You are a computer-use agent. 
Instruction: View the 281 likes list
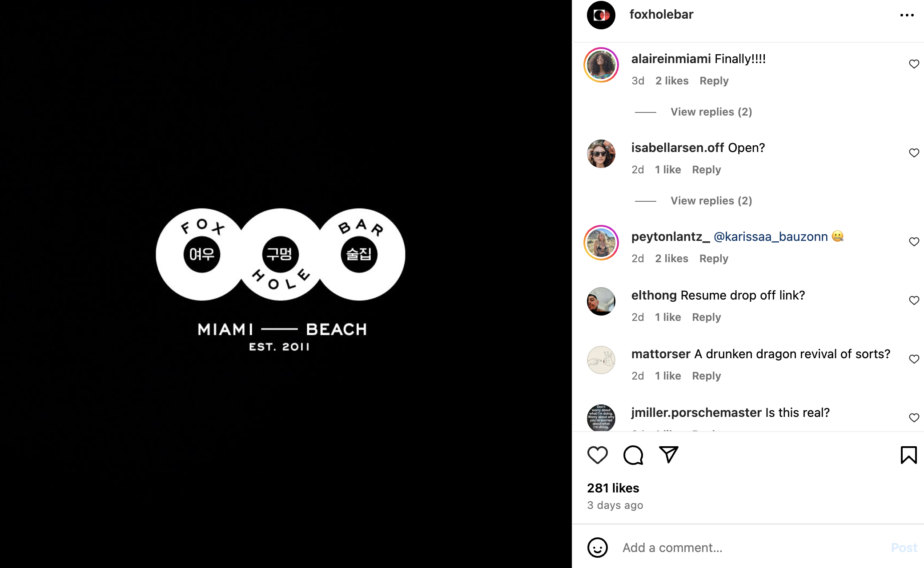613,488
